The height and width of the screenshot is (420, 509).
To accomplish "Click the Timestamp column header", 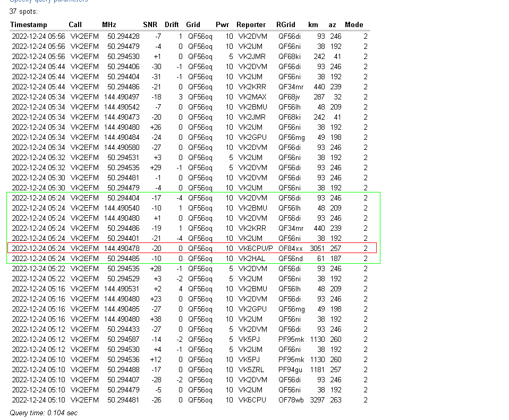I will point(29,24).
